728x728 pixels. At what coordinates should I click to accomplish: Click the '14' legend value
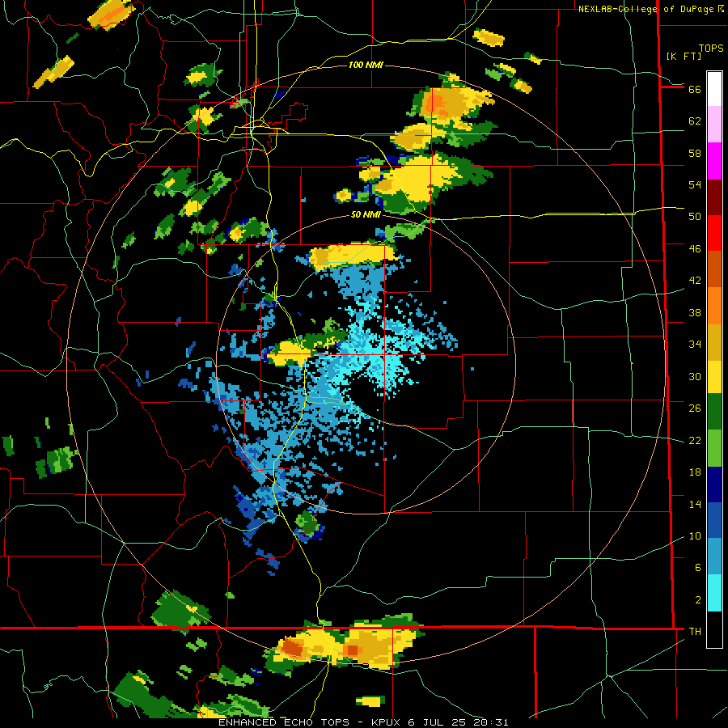click(695, 504)
